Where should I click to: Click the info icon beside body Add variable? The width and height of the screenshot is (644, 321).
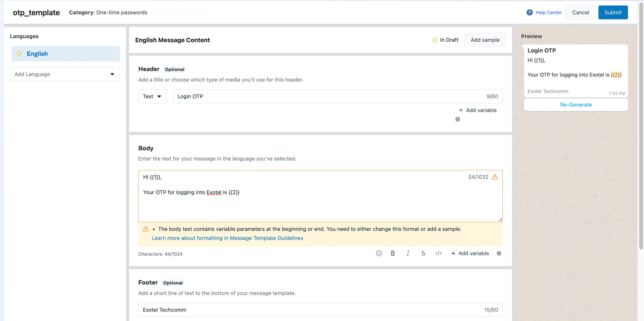[x=499, y=253]
